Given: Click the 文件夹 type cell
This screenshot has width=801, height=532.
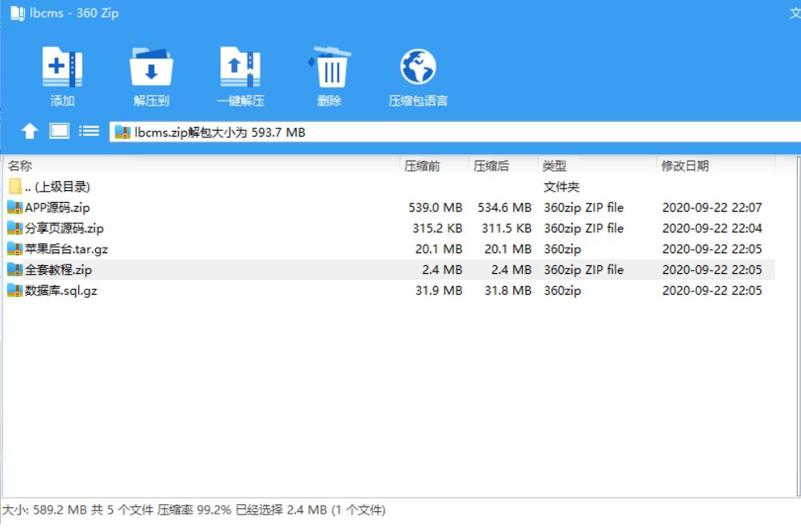Looking at the screenshot, I should pyautogui.click(x=561, y=187).
